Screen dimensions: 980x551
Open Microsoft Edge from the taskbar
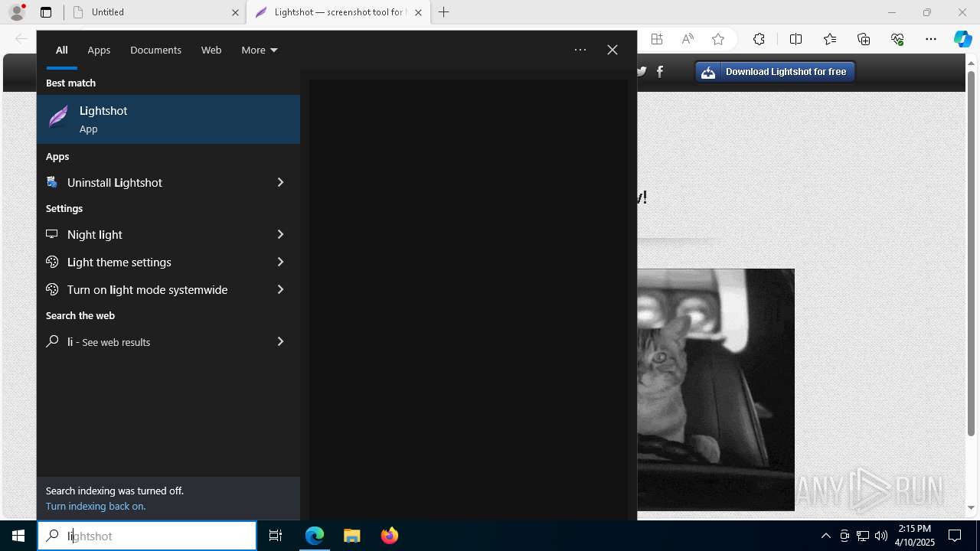[315, 536]
